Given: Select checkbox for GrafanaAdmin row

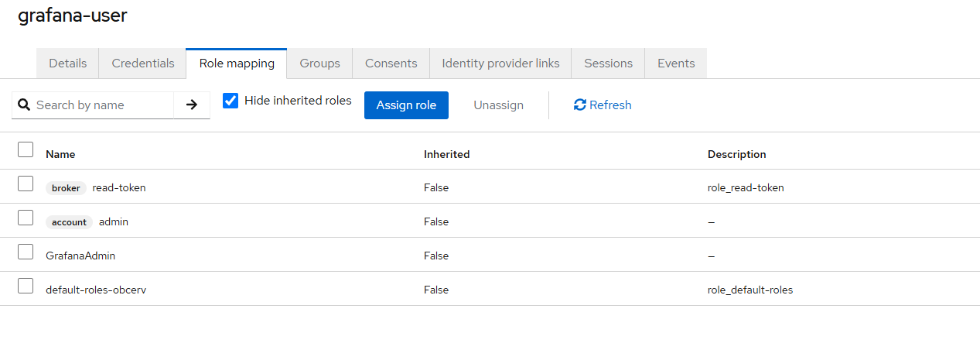Looking at the screenshot, I should point(26,252).
